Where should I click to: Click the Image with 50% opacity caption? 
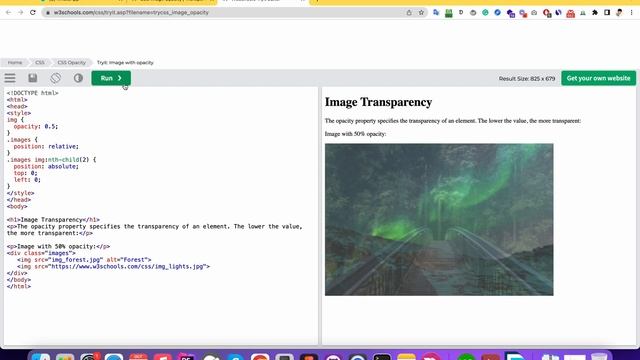pos(356,134)
